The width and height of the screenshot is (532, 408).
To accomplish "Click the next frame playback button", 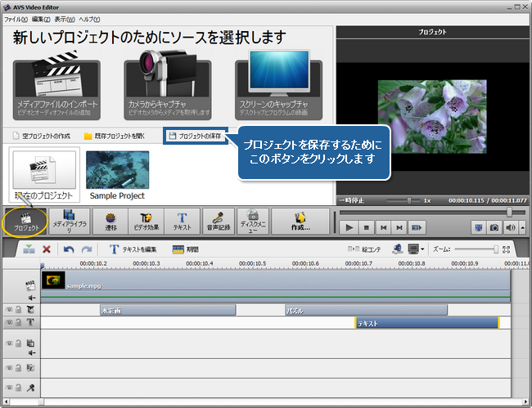I will pos(400,226).
